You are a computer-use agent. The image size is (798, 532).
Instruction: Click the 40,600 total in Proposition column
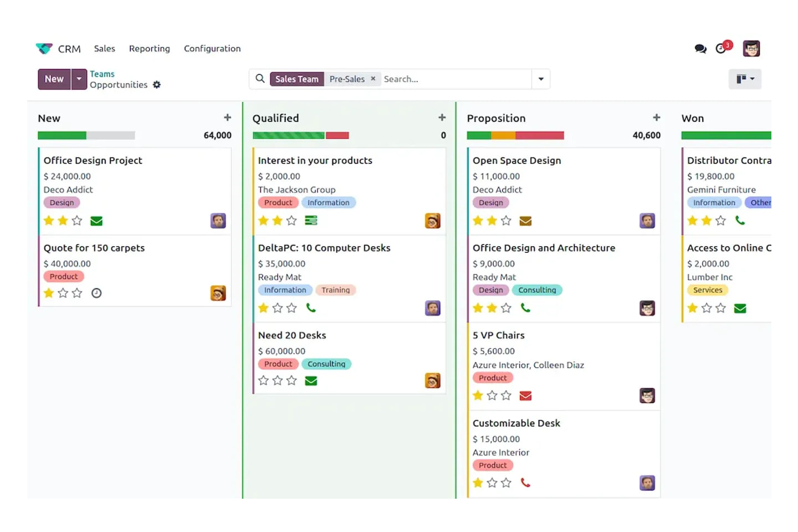[647, 135]
